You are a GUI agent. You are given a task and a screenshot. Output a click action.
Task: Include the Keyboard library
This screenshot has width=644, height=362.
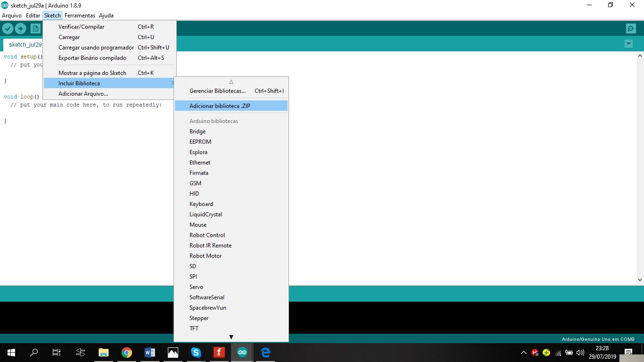click(231, 204)
